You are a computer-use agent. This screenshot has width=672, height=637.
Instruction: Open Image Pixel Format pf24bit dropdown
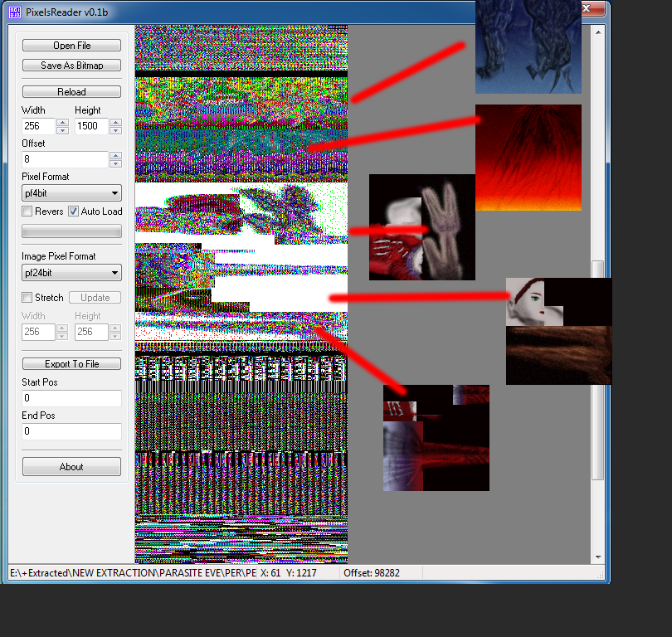coord(71,273)
